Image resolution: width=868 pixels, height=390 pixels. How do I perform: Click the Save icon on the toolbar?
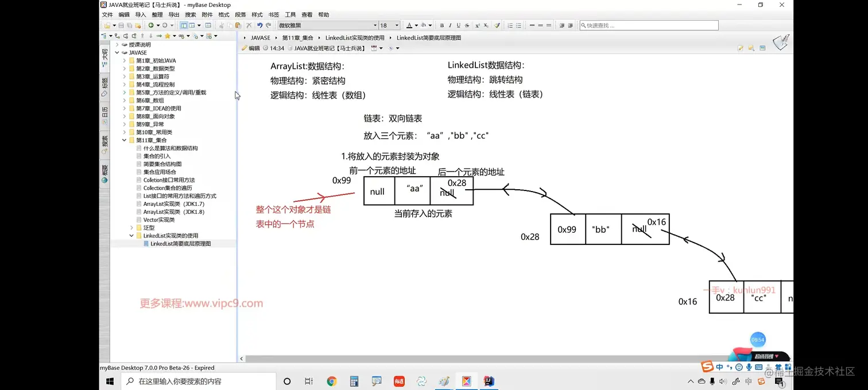[121, 25]
